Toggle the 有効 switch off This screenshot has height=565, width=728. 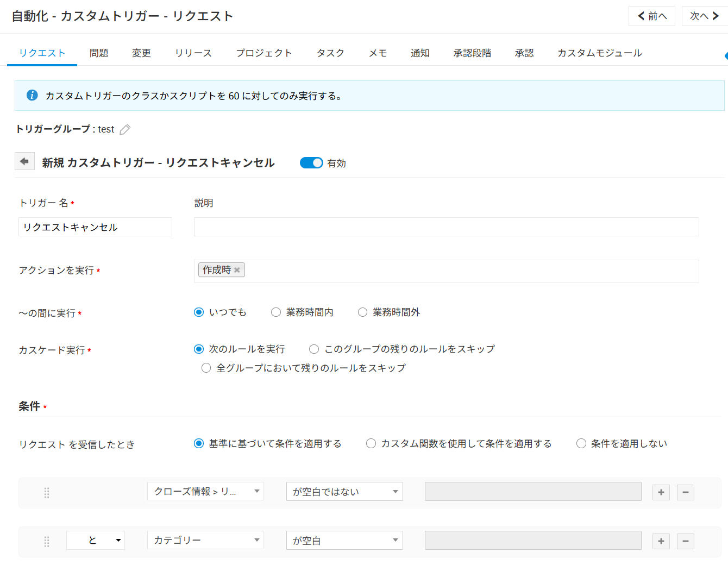tap(311, 163)
